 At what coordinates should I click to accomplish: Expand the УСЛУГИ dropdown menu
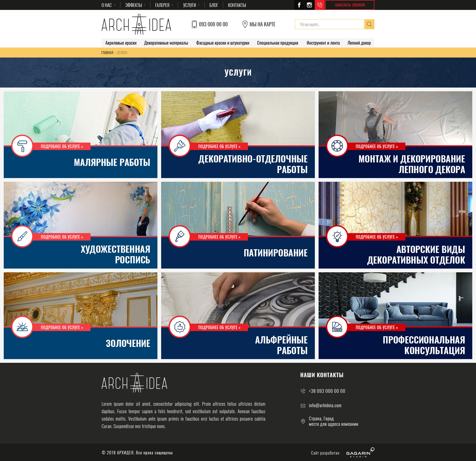[191, 5]
